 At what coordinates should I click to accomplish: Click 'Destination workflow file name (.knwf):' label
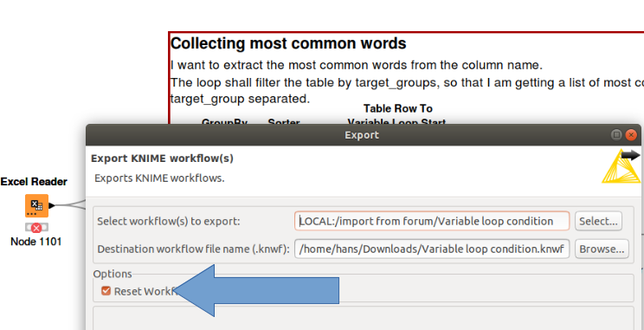pyautogui.click(x=194, y=249)
